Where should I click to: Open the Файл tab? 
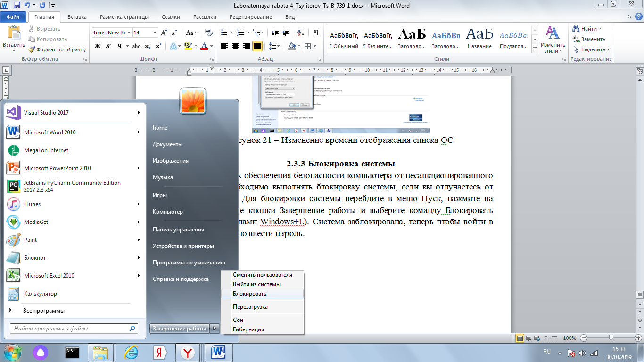(x=13, y=17)
